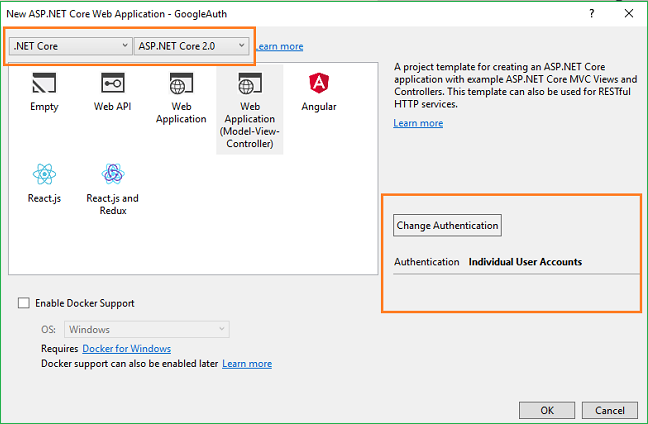Select the Empty project template icon
648x424 pixels.
pos(44,84)
